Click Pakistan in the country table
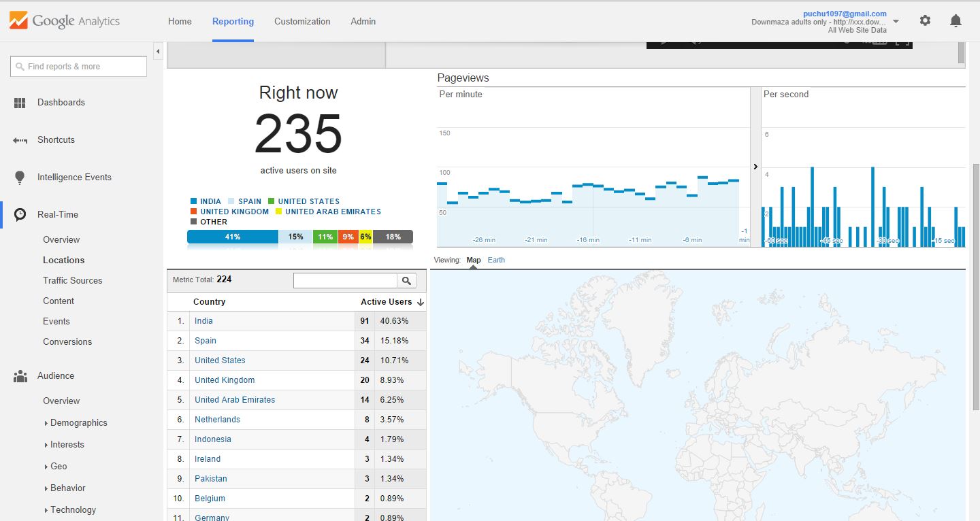This screenshot has height=521, width=980. pos(211,479)
